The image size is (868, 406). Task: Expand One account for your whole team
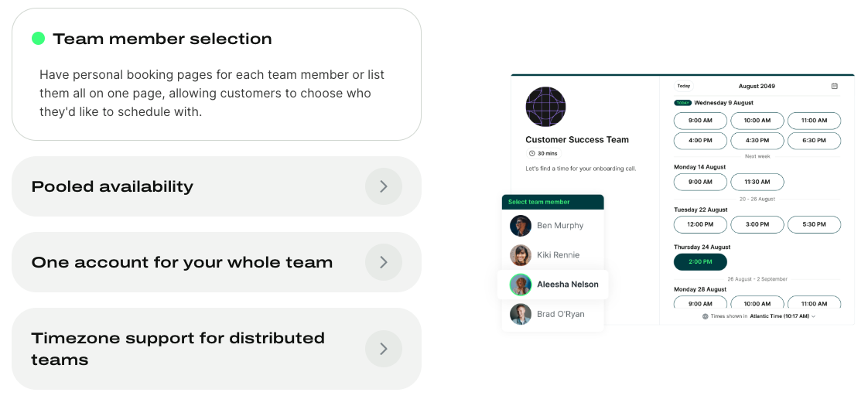click(x=384, y=262)
